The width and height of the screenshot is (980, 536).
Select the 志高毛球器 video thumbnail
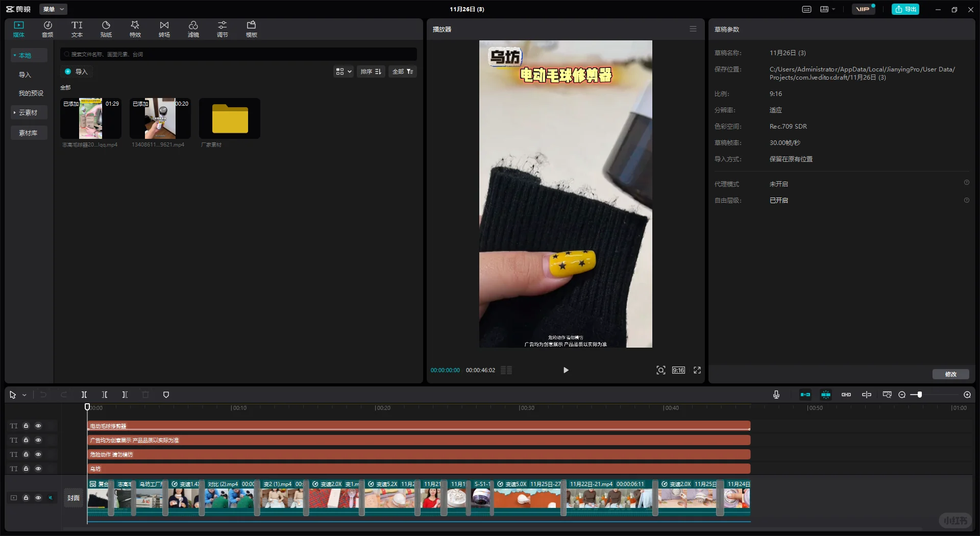[x=91, y=118]
